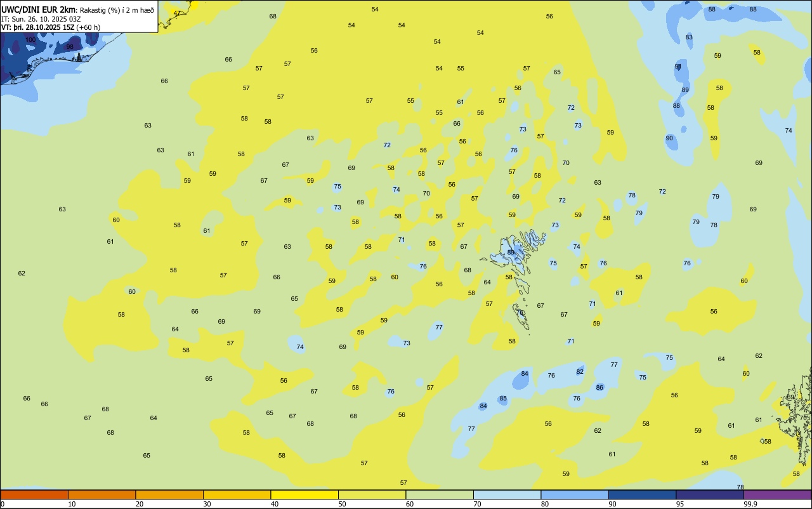The height and width of the screenshot is (509, 812).
Task: Click the '82' humidity value
Action: pyautogui.click(x=580, y=372)
